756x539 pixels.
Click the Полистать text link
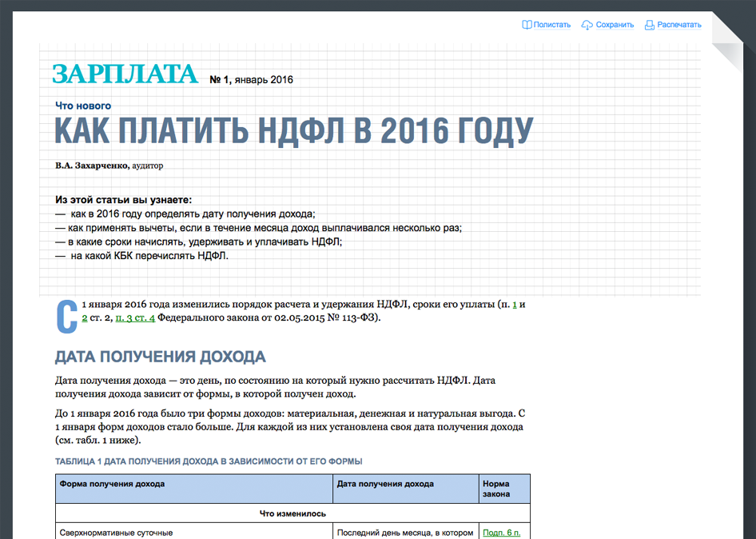click(552, 25)
